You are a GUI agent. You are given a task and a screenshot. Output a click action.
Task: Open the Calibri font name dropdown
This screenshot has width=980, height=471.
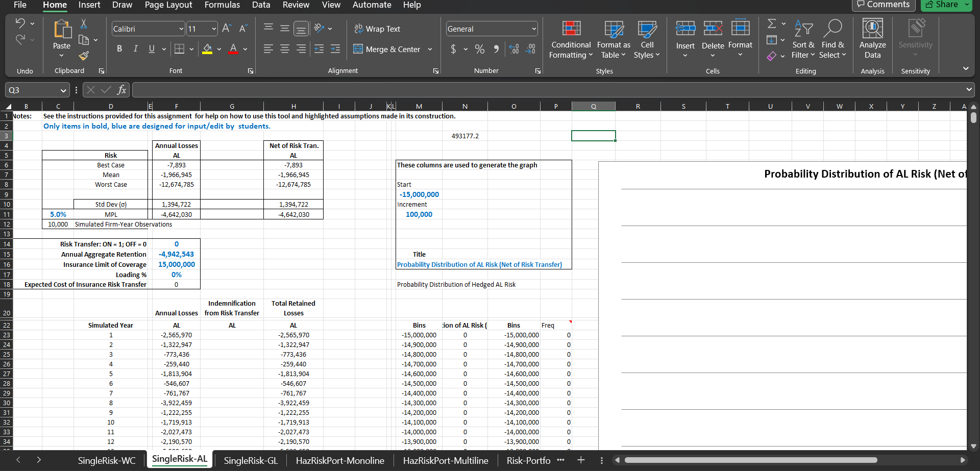coord(181,29)
